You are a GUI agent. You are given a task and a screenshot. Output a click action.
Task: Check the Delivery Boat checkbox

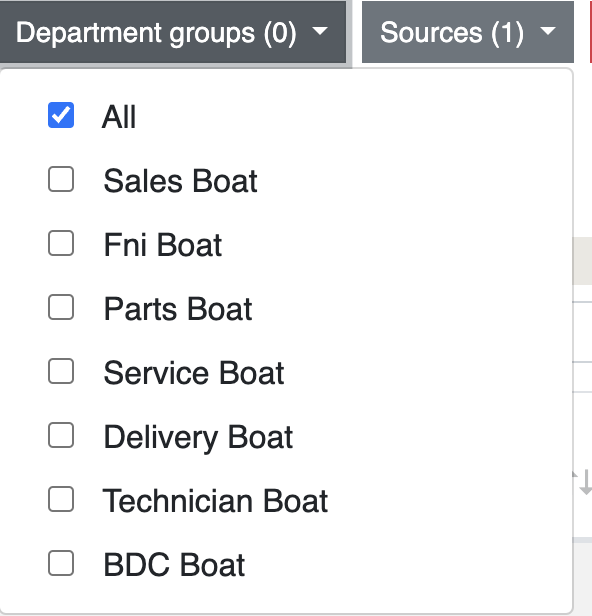(x=61, y=435)
